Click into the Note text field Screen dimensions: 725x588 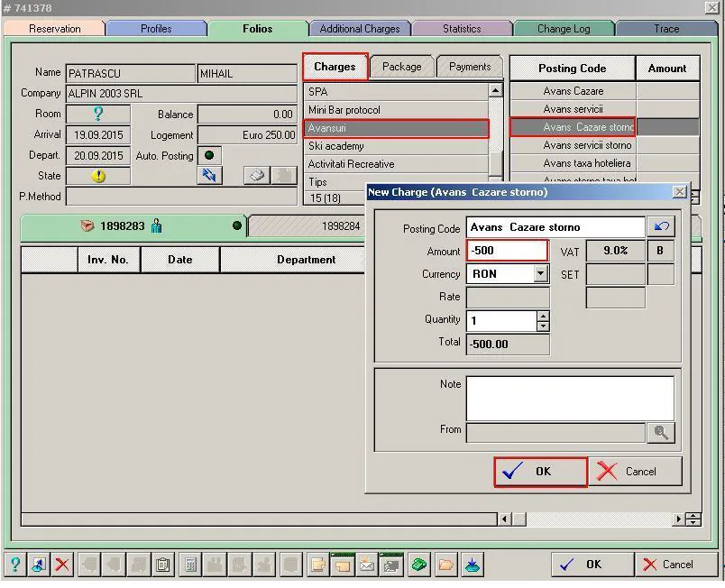(570, 398)
